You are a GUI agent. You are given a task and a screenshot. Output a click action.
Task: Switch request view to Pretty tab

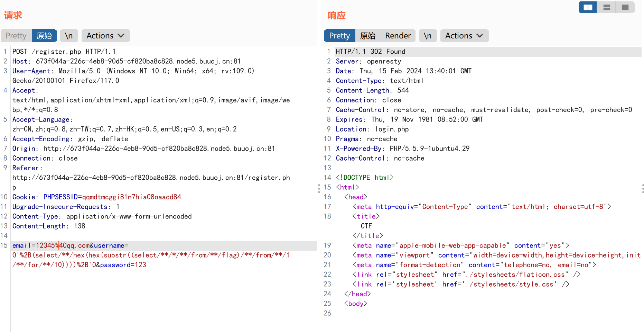click(x=16, y=36)
